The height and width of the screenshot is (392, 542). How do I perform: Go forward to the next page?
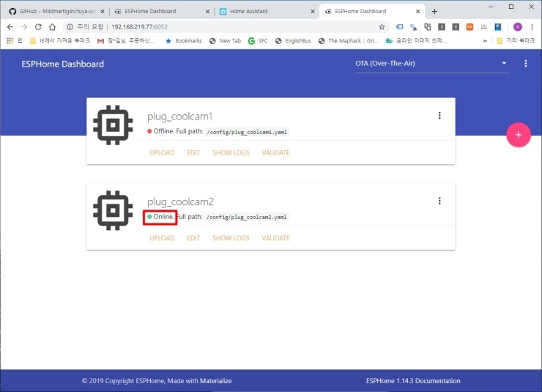(x=24, y=27)
